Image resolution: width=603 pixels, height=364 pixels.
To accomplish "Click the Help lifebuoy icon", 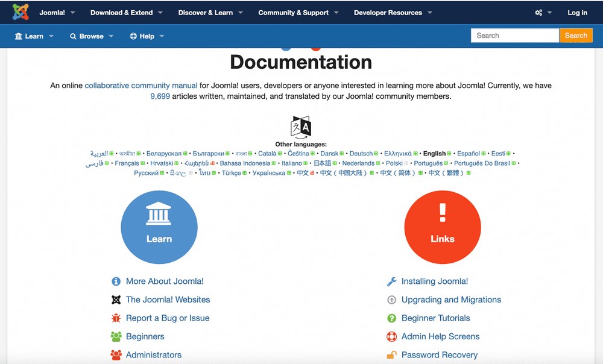I will click(x=133, y=36).
